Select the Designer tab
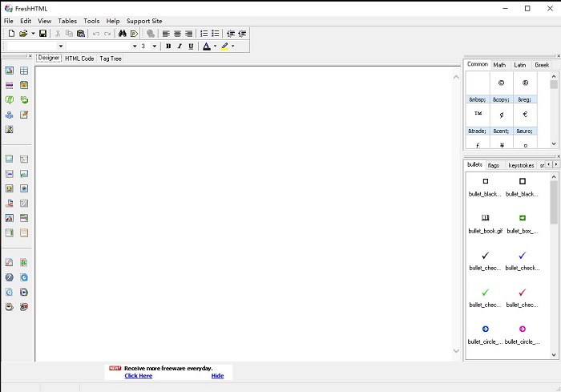 click(x=49, y=58)
